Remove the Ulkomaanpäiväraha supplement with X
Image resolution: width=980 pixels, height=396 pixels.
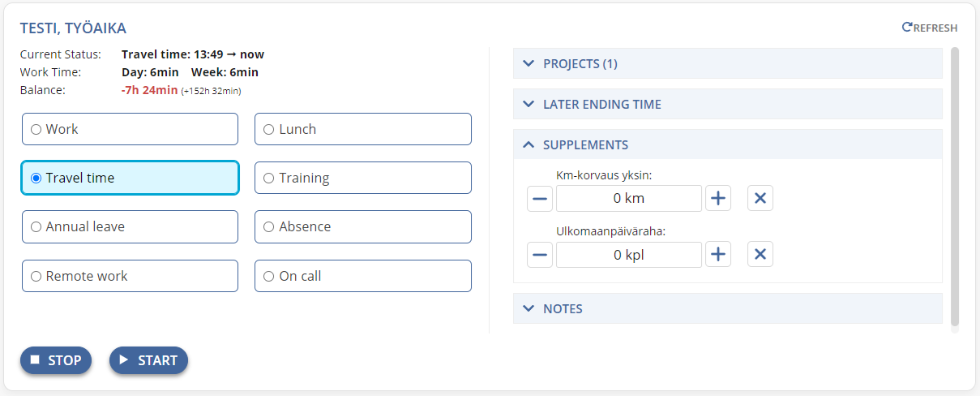click(x=760, y=255)
